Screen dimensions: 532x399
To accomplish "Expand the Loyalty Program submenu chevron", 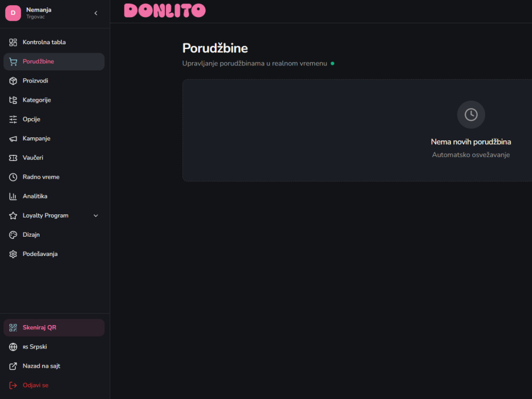I will (96, 215).
